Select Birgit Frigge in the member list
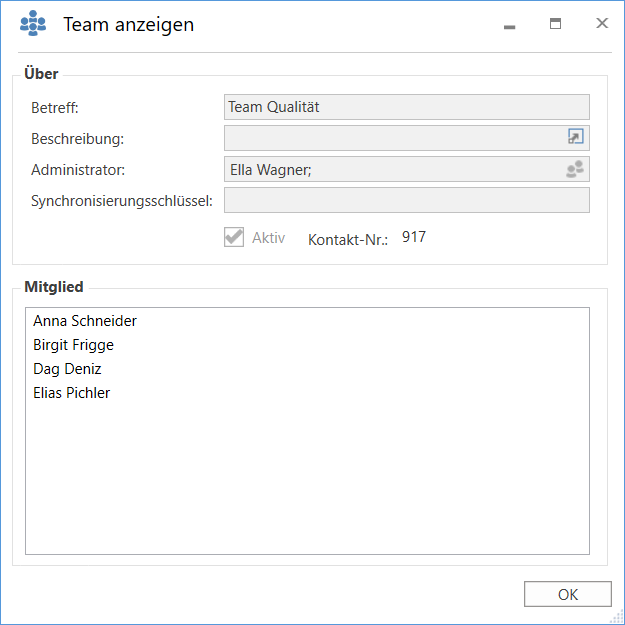This screenshot has height=625, width=625. coord(73,345)
